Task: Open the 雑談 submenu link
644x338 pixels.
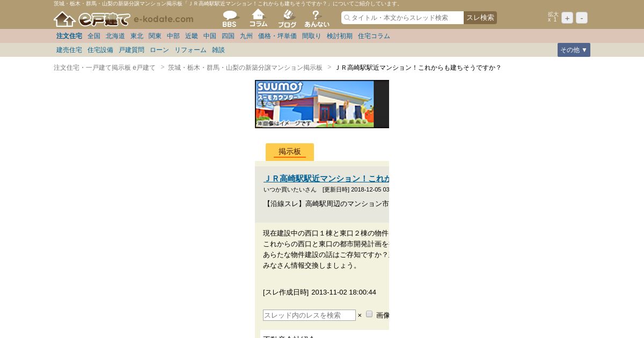Action: [x=218, y=50]
